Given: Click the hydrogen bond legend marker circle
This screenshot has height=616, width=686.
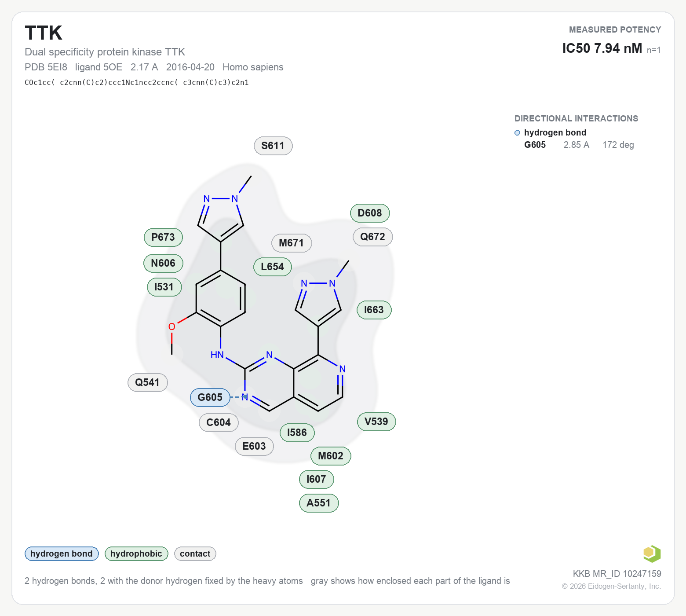Looking at the screenshot, I should point(517,133).
